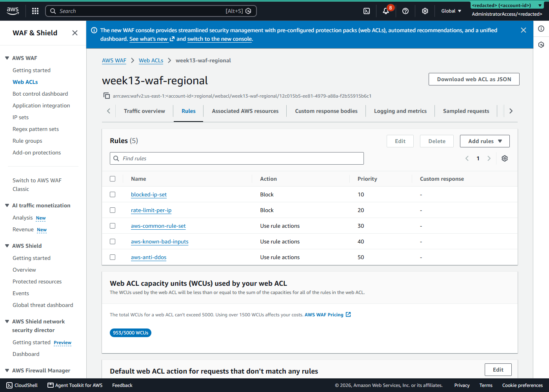549x392 pixels.
Task: Open IP sets in side navigation
Action: point(20,117)
